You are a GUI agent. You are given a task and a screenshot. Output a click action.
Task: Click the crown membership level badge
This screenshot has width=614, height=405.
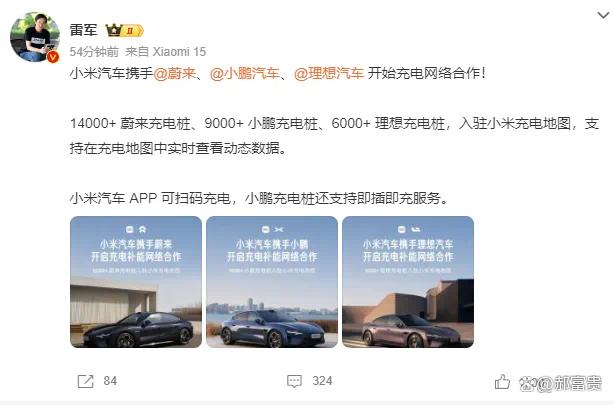tap(125, 30)
